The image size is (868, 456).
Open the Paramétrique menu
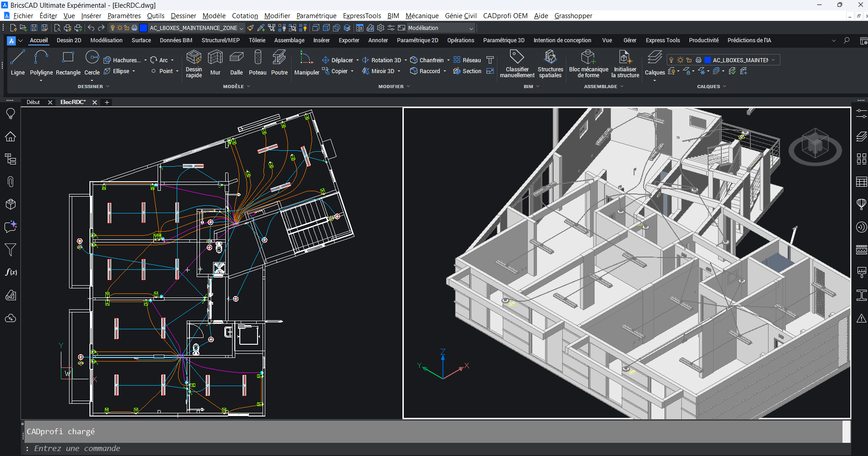pyautogui.click(x=316, y=16)
